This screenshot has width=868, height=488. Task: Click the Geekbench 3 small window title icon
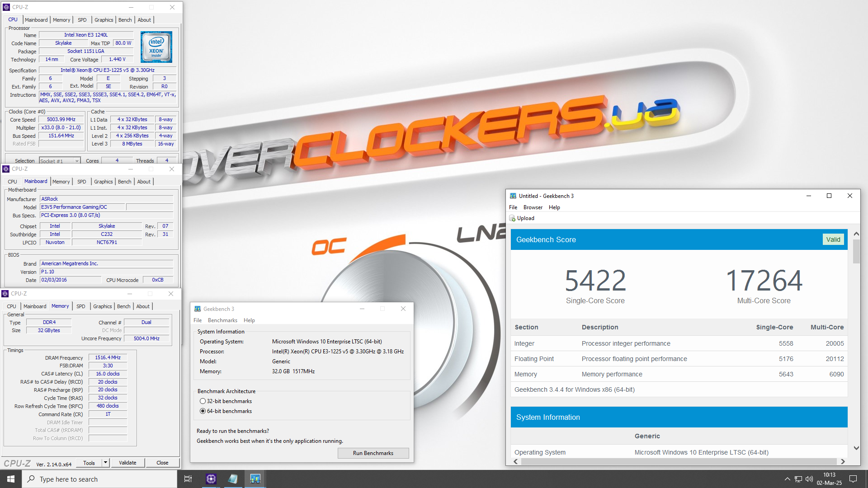pyautogui.click(x=198, y=309)
